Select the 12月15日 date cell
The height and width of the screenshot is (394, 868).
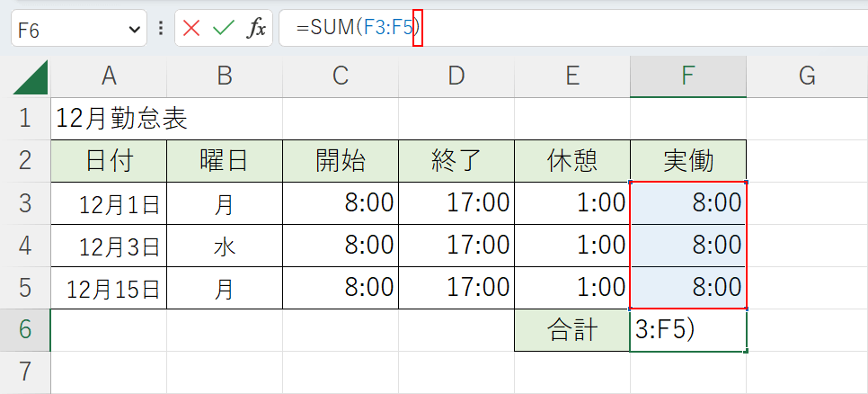pyautogui.click(x=109, y=289)
